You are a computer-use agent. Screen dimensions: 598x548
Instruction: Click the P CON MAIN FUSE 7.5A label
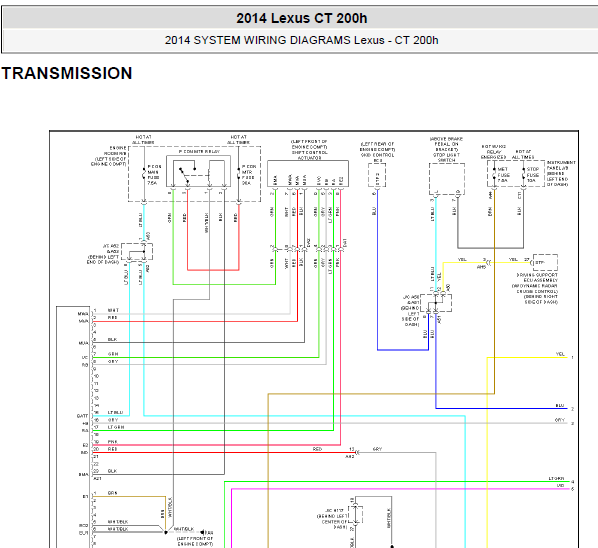point(154,175)
